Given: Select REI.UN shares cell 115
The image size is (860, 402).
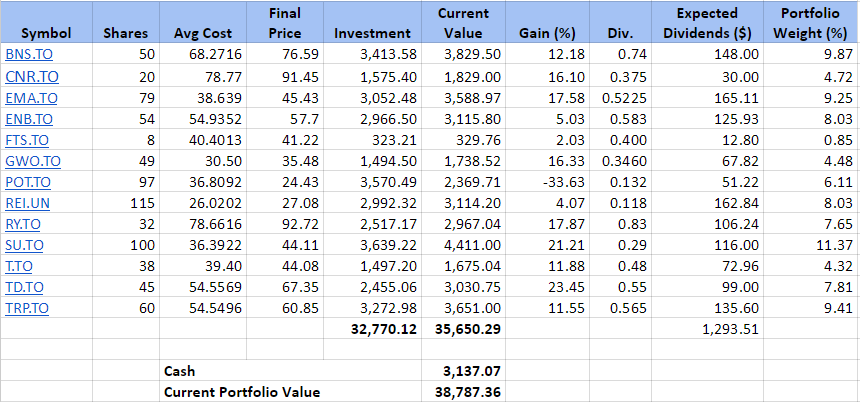Looking at the screenshot, I should point(126,203).
